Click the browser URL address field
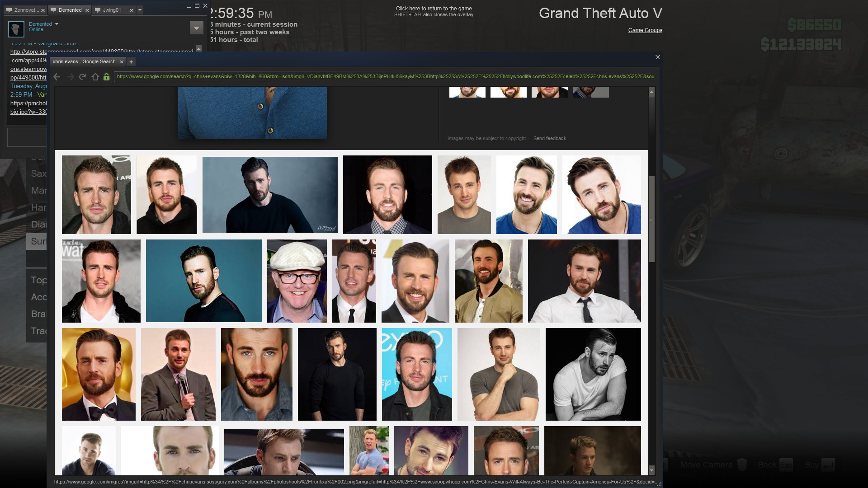This screenshot has width=868, height=488. 384,77
